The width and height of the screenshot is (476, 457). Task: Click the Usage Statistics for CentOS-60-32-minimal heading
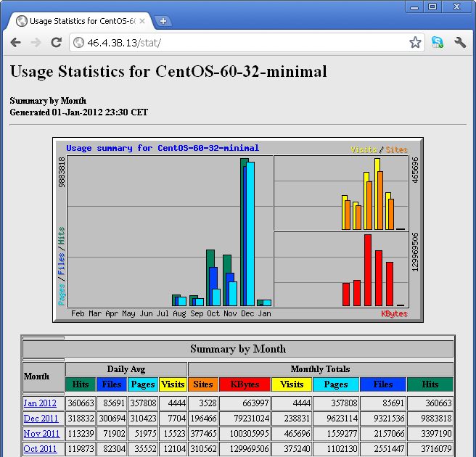[168, 72]
